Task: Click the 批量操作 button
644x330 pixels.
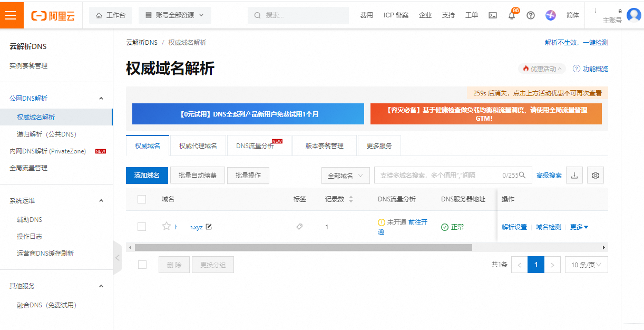Action: [248, 176]
